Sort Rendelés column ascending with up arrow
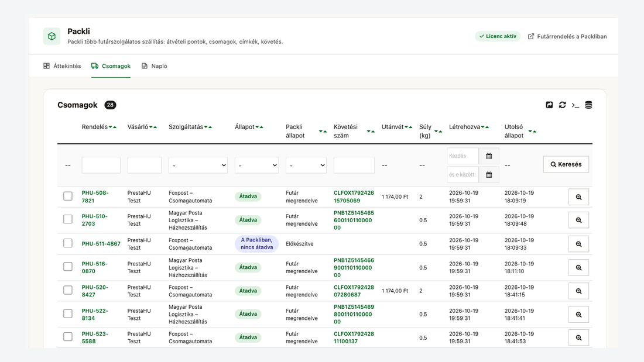The image size is (644, 362). [x=115, y=127]
